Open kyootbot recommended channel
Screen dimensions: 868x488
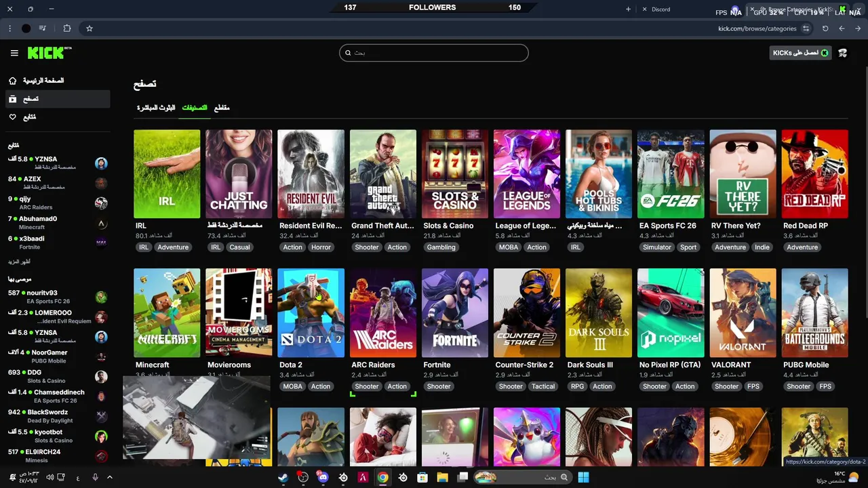tap(58, 436)
